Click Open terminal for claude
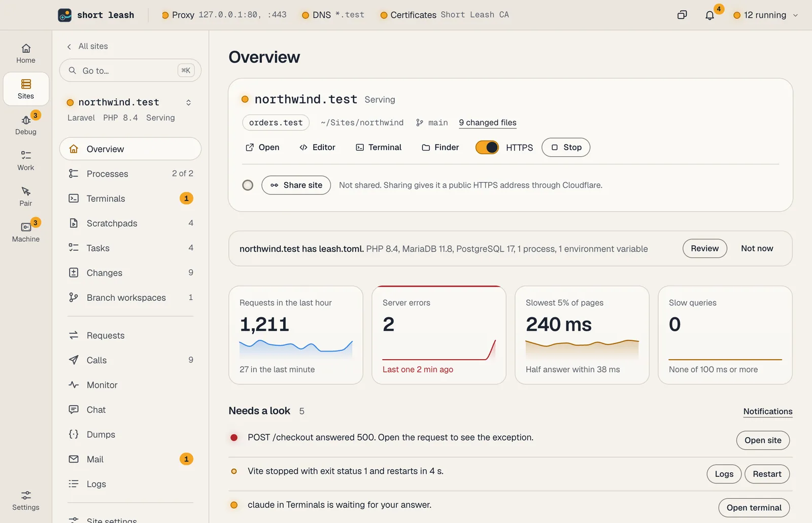This screenshot has width=812, height=523. click(754, 508)
